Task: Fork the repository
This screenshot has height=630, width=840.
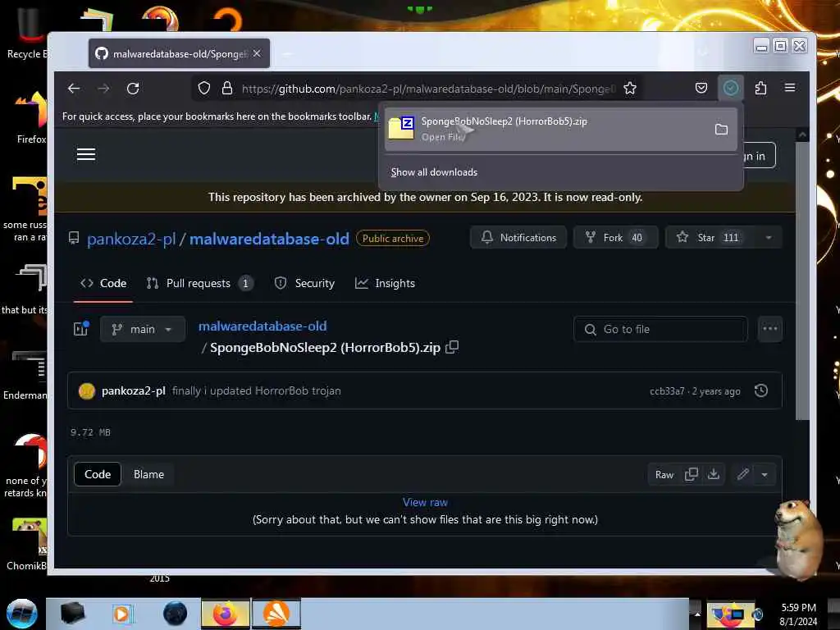Action: click(x=615, y=237)
